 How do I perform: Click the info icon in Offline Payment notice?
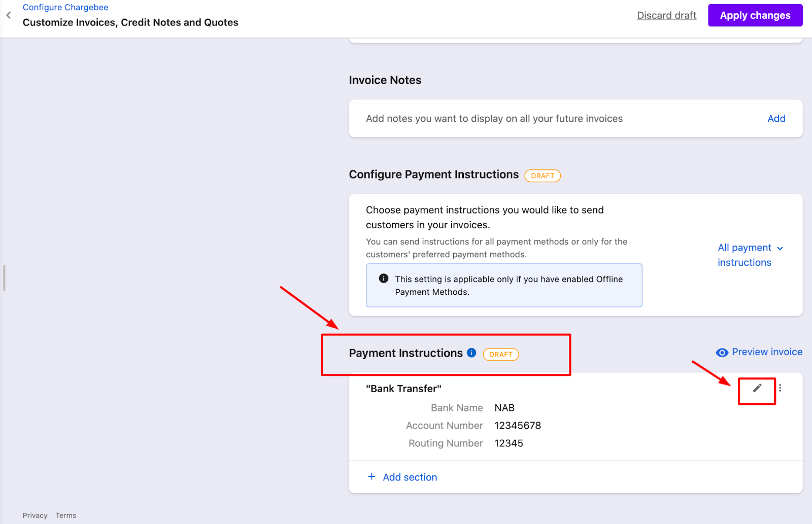[384, 278]
